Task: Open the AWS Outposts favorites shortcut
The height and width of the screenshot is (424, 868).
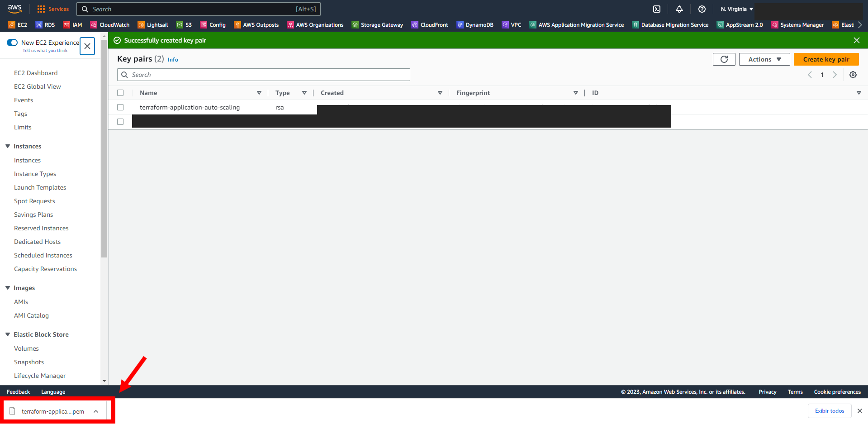Action: point(256,25)
